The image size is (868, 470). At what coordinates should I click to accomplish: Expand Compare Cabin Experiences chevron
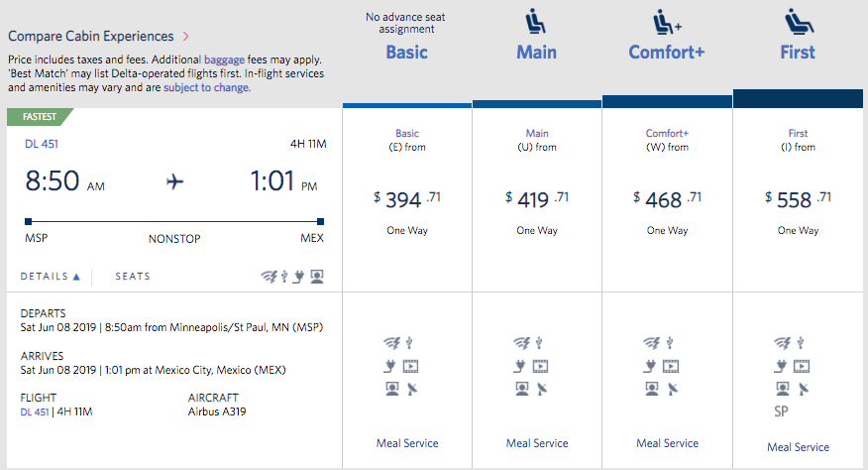tap(184, 37)
